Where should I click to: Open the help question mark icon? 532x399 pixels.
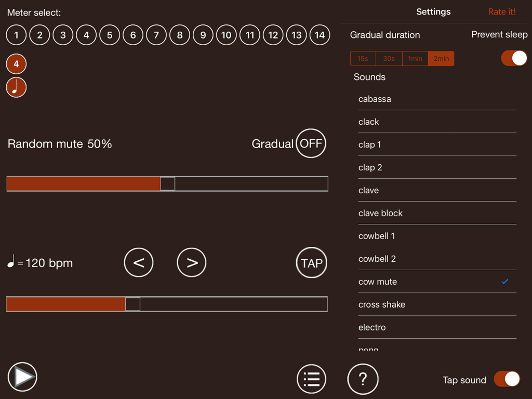[363, 379]
